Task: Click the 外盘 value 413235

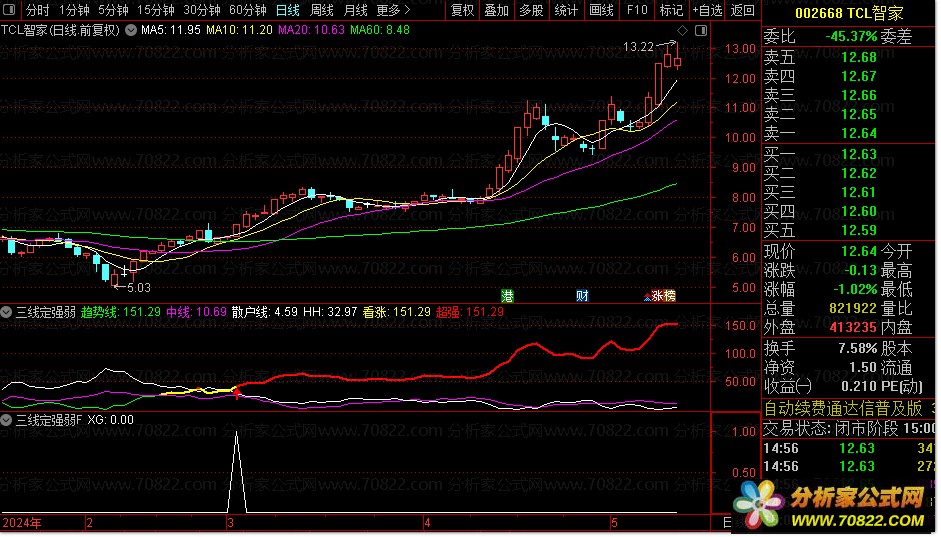Action: pyautogui.click(x=853, y=328)
